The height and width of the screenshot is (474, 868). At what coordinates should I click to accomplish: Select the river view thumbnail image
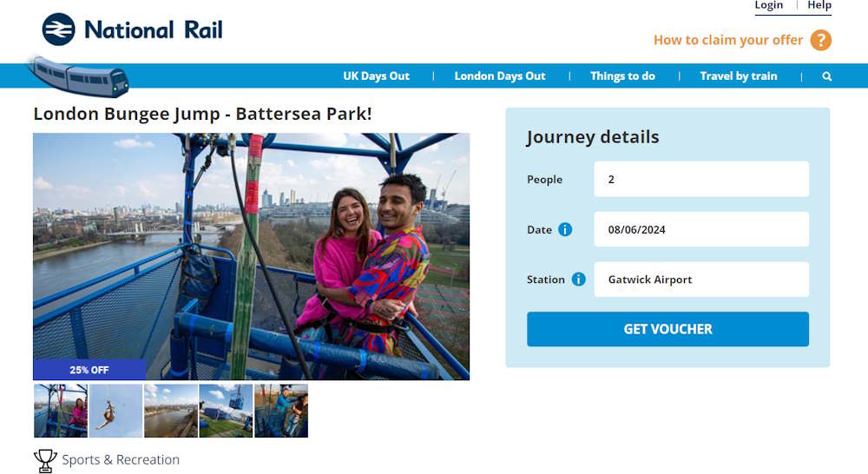click(x=170, y=411)
